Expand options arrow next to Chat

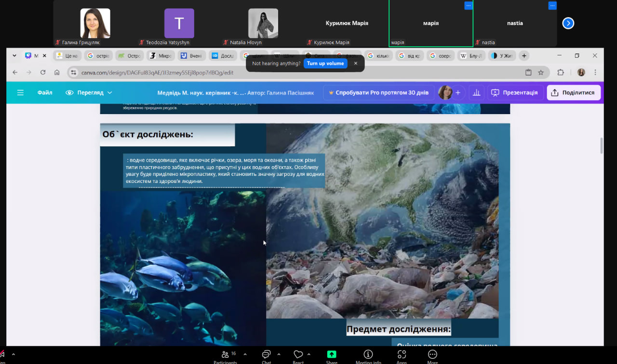(x=279, y=354)
